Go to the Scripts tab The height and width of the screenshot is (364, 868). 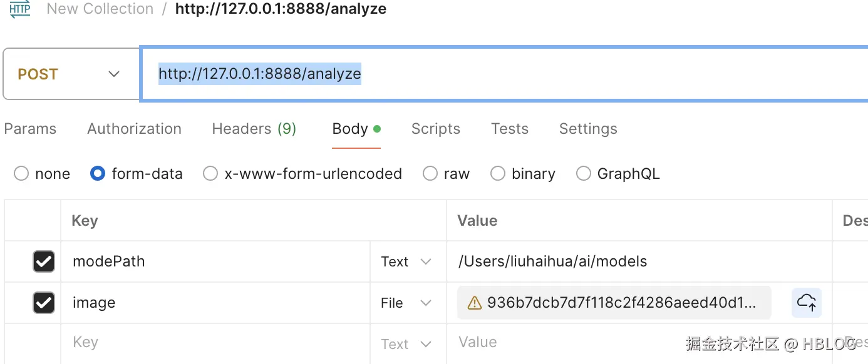point(435,129)
